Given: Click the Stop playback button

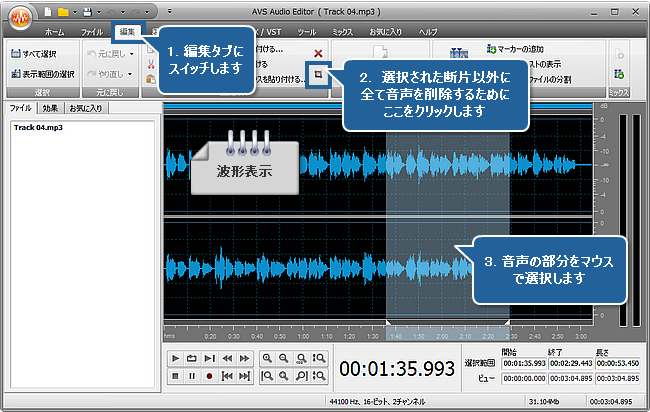Looking at the screenshot, I should point(176,376).
